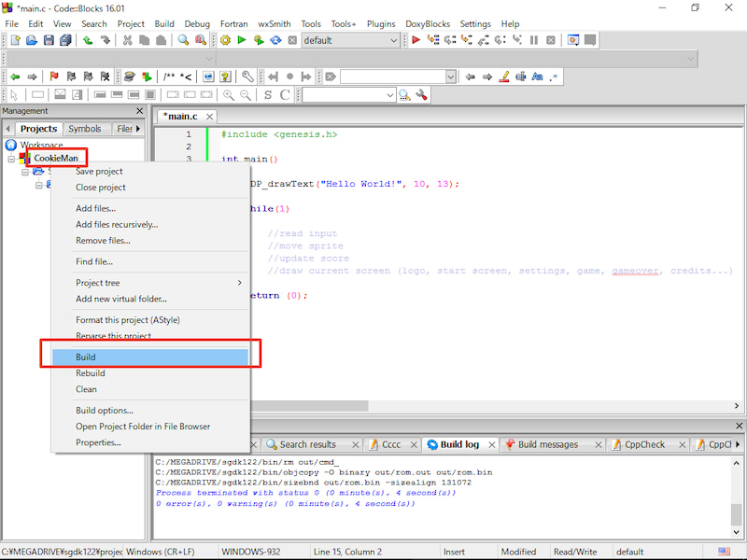Image resolution: width=747 pixels, height=560 pixels.
Task: Choose Add files... in context menu
Action: click(x=150, y=208)
